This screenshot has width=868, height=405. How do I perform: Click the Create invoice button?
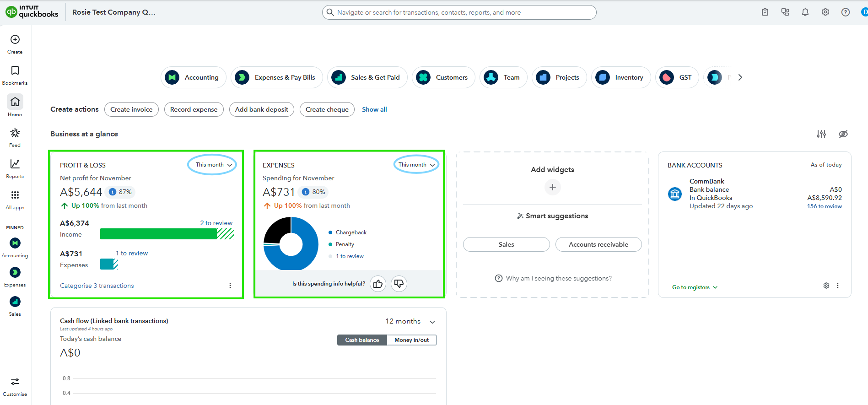pos(131,109)
